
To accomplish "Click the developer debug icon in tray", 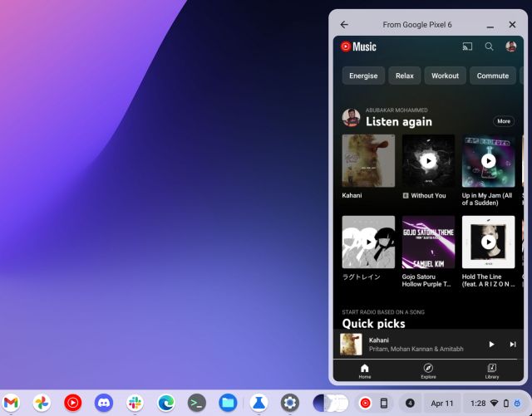I will click(x=517, y=403).
